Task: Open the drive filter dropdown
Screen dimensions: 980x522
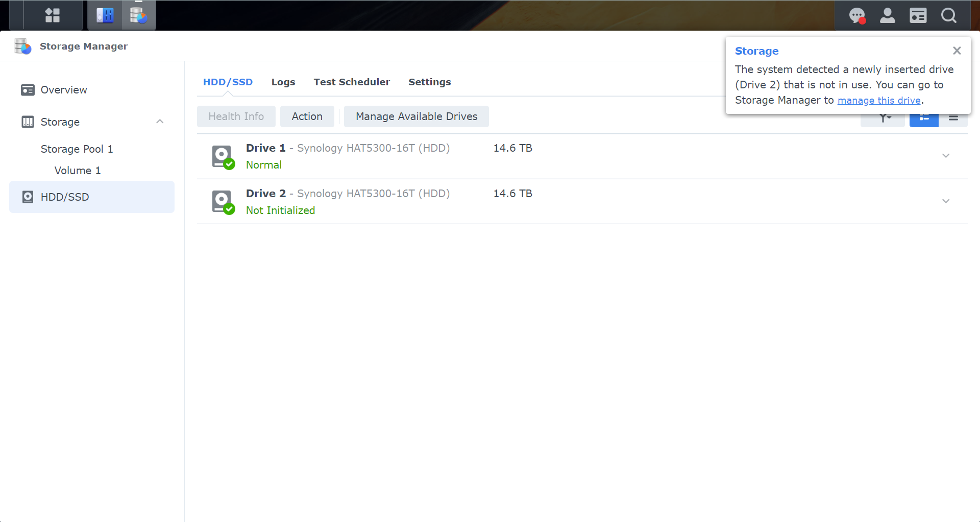Action: click(x=883, y=119)
